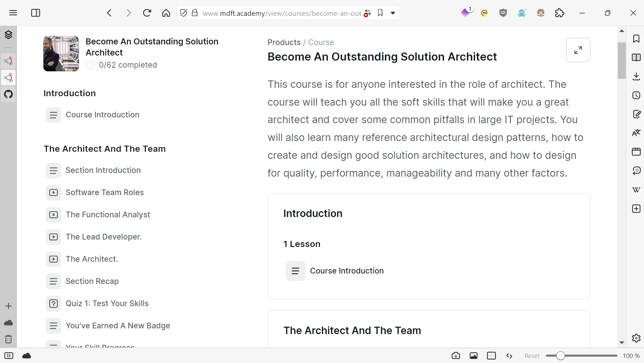Open the GitHub sidebar workspace icon

click(8, 94)
